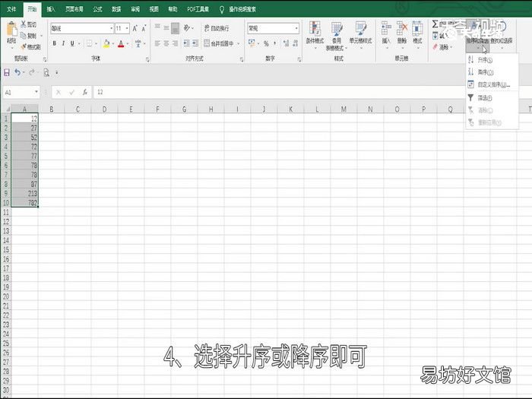532x399 pixels.
Task: Switch to the Insert (插入) tab
Action: tap(51, 9)
